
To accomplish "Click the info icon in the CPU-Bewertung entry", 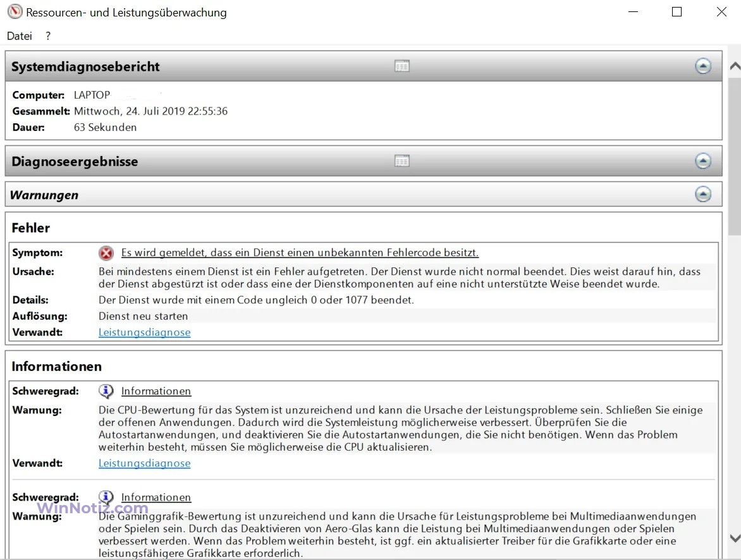I will (106, 391).
